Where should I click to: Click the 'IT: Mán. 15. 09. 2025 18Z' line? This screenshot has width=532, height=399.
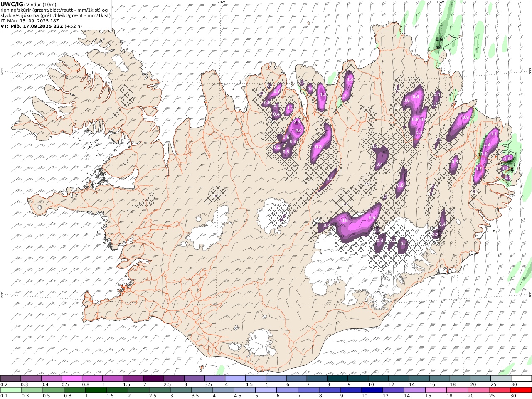tap(30, 20)
